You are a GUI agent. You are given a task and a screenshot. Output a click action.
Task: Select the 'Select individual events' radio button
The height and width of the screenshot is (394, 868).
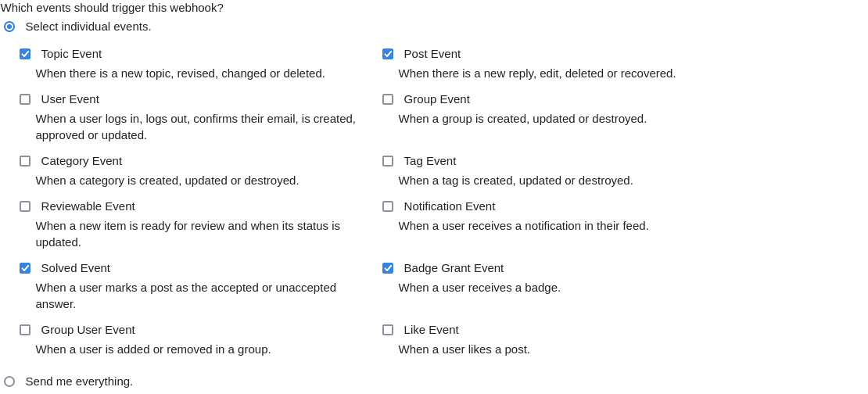click(9, 27)
